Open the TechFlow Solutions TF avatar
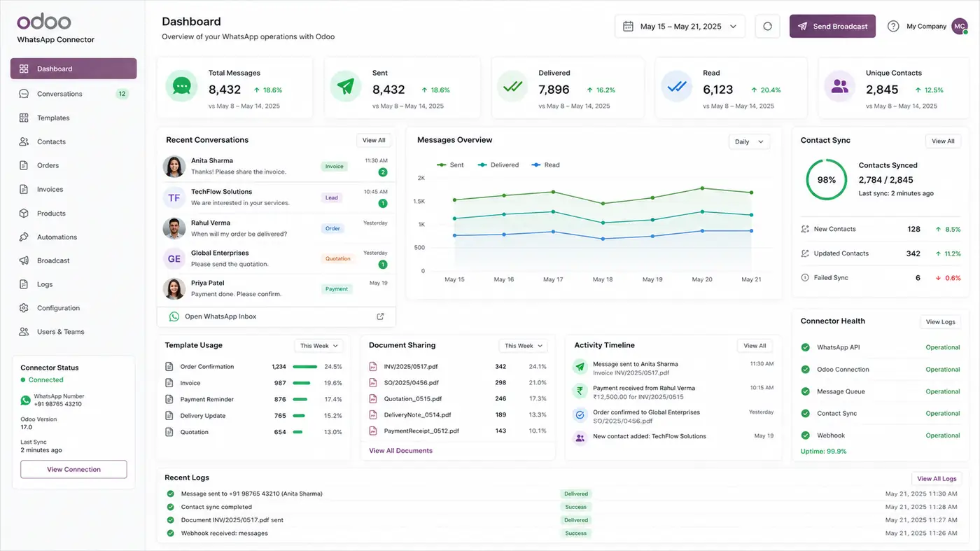The width and height of the screenshot is (980, 551). (174, 197)
